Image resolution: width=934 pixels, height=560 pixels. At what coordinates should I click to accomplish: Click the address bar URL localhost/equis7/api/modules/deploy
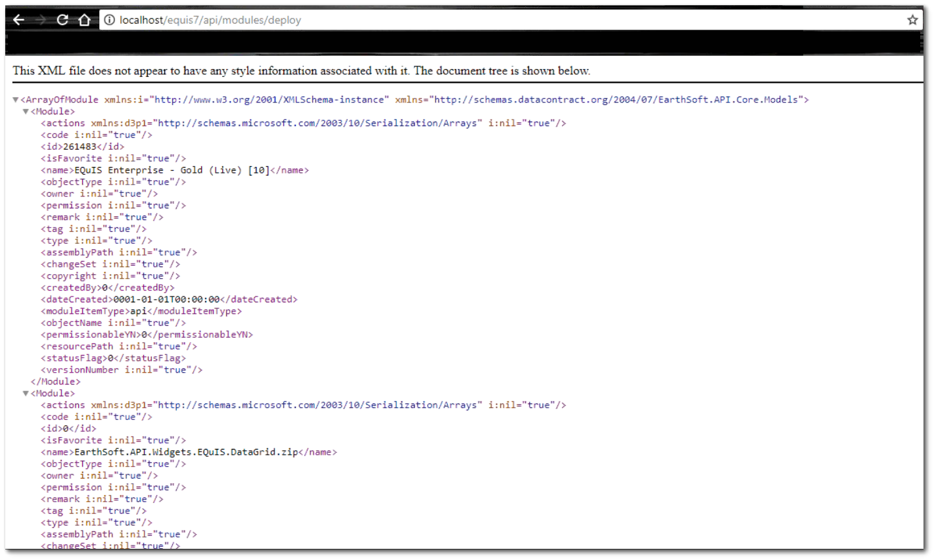[x=210, y=20]
